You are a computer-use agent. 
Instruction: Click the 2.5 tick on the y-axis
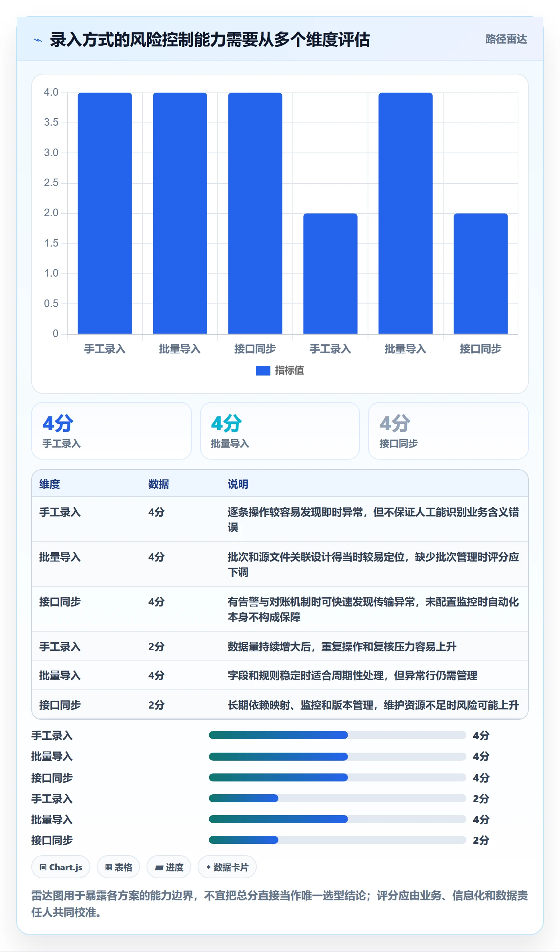[x=51, y=183]
